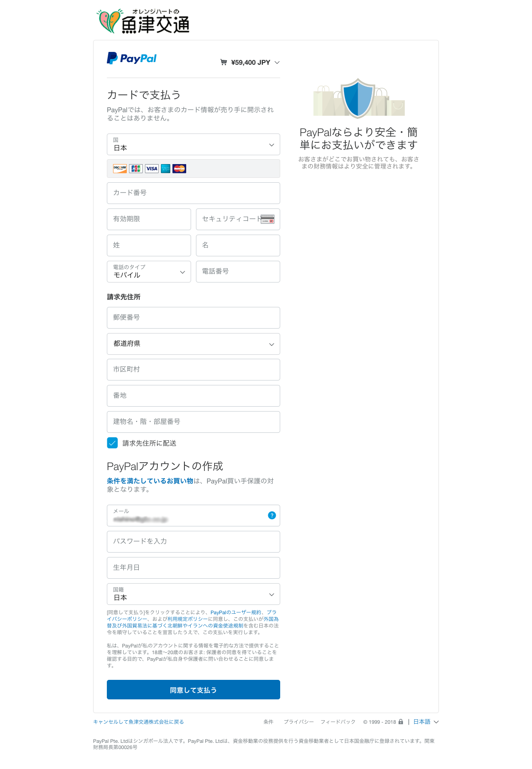Open the 都道府県 prefecture dropdown
This screenshot has height=769, width=532.
[x=193, y=344]
